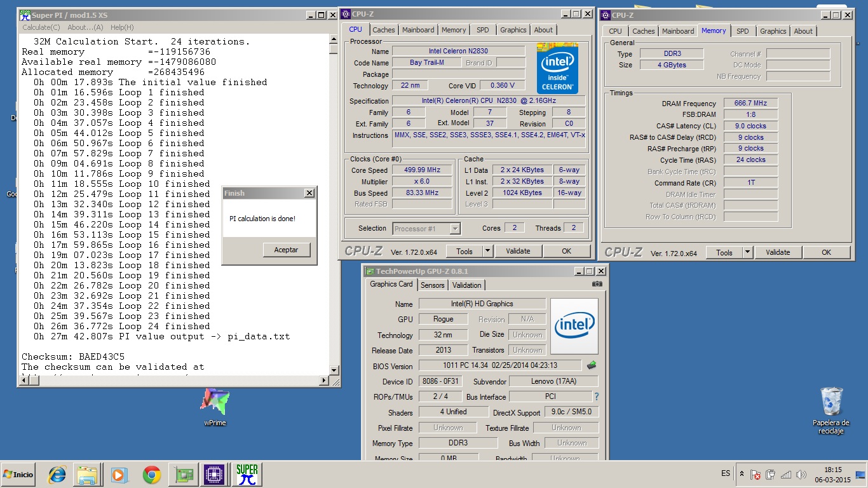Switch to Super PI via taskbar icon

247,475
